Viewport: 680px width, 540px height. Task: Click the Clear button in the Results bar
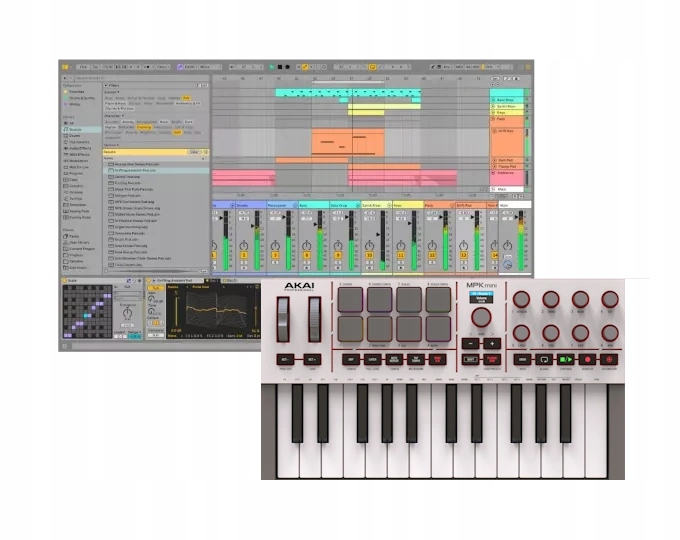[x=194, y=152]
